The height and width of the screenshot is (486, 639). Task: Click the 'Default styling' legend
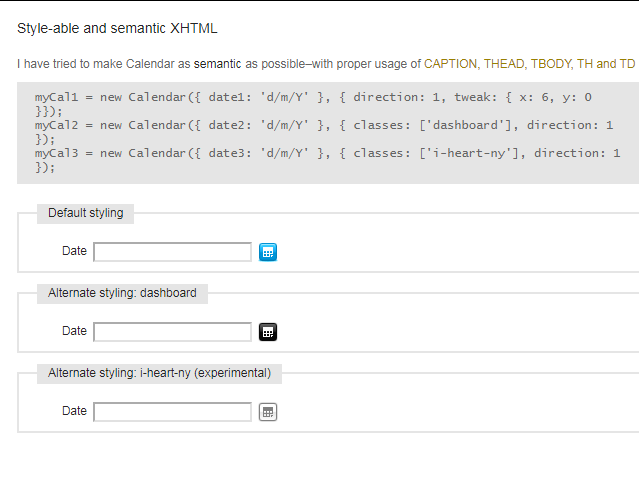(x=86, y=213)
